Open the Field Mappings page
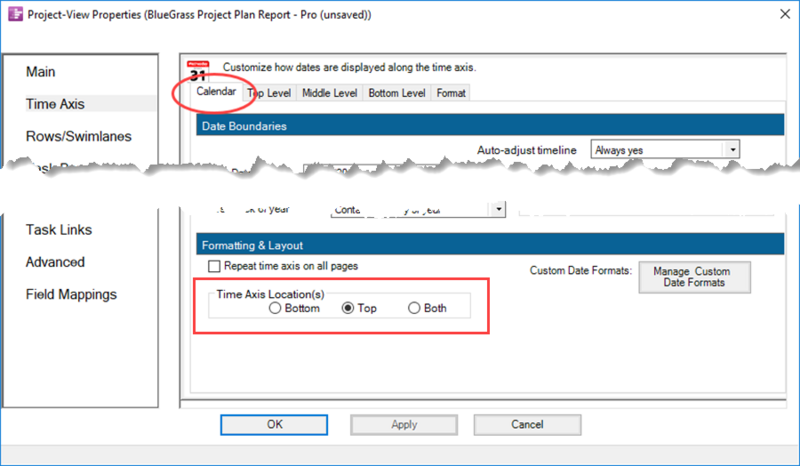Screen dimensions: 800x466 point(71,295)
